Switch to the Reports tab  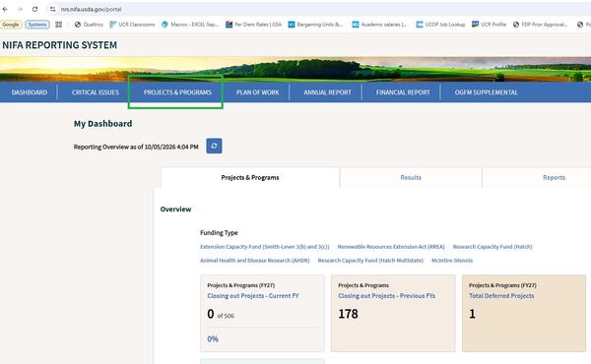coord(554,177)
